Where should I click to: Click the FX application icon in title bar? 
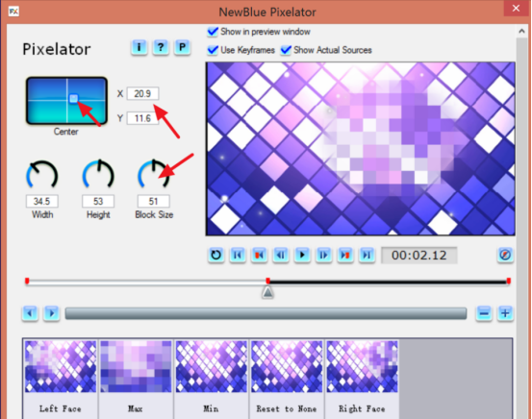[13, 12]
